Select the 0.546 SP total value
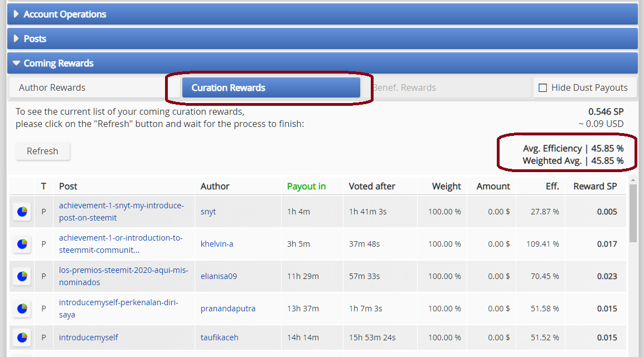This screenshot has width=644, height=357. tap(606, 111)
